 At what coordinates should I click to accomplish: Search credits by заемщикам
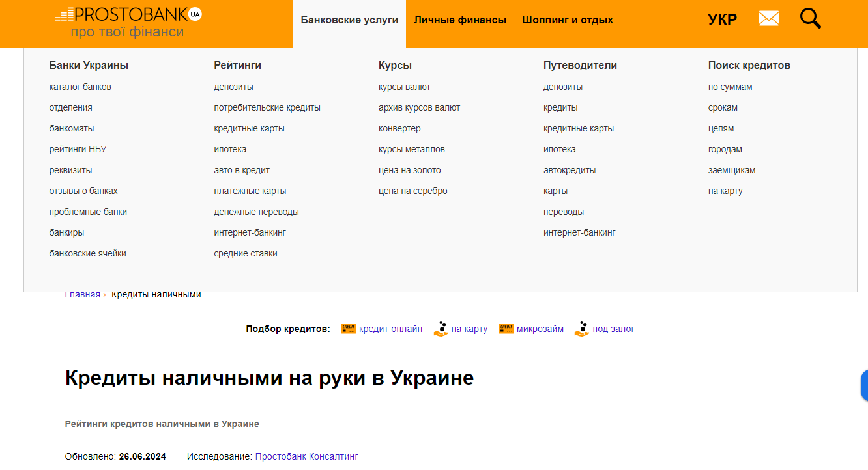coord(732,170)
